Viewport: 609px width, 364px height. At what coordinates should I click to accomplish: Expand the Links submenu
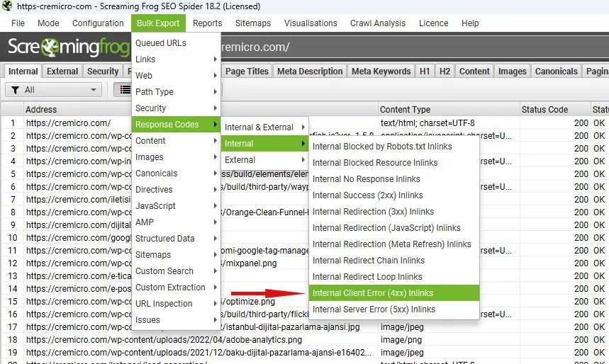(175, 59)
